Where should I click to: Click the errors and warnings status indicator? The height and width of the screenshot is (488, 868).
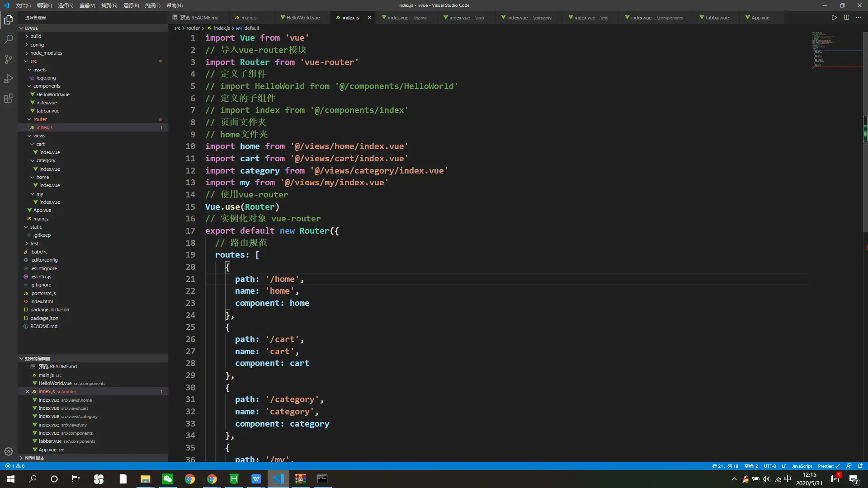15,466
